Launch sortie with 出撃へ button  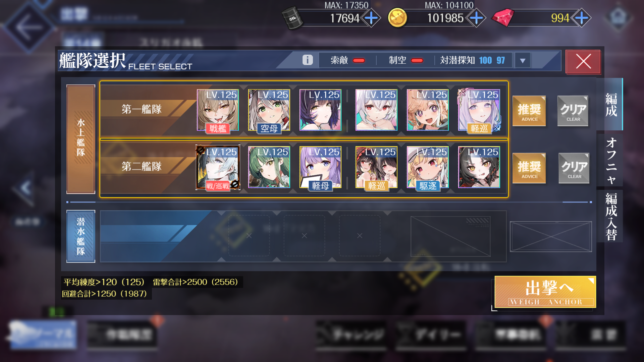click(x=545, y=292)
